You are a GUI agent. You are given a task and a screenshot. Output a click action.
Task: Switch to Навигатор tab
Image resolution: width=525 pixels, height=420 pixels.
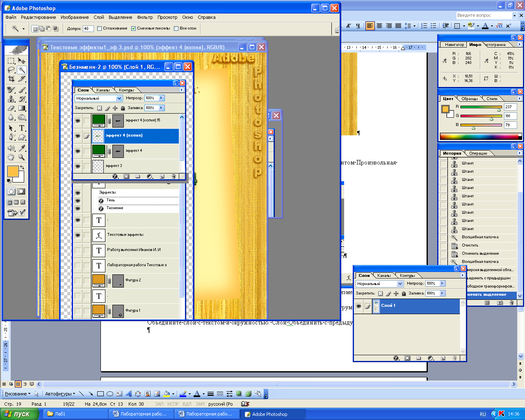454,45
